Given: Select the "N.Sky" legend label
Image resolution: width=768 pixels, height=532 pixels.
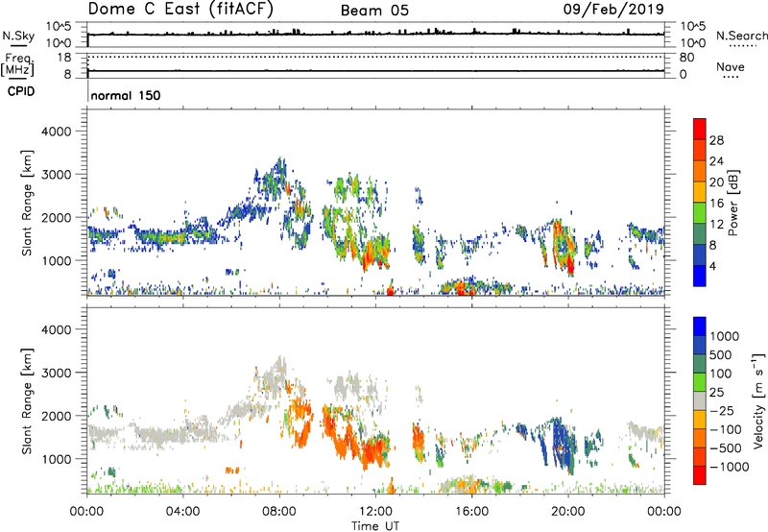Looking at the screenshot, I should coord(18,36).
